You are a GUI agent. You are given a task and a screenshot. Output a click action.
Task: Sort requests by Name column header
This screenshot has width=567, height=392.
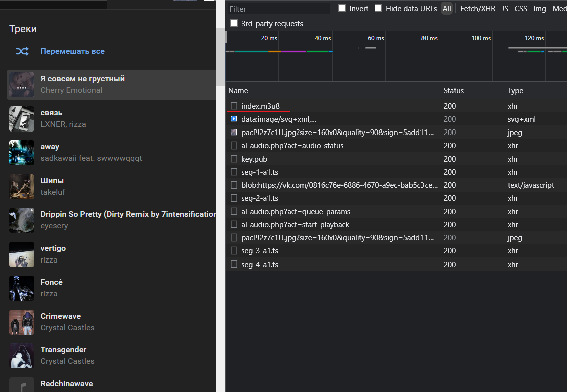(238, 91)
